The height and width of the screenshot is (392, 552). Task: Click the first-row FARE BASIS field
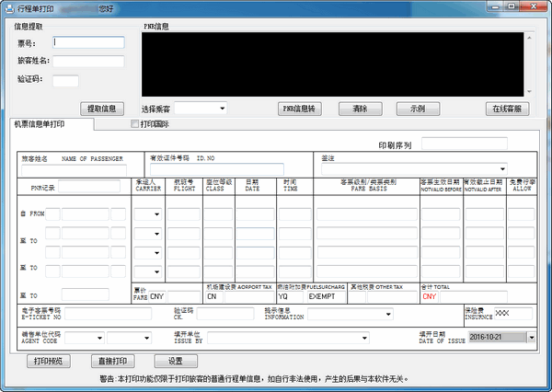367,214
